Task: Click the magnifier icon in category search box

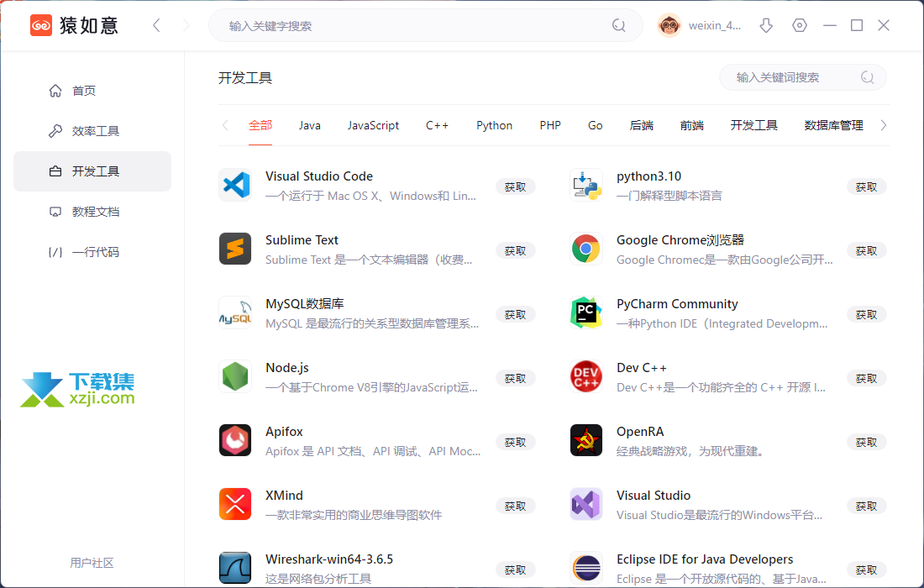Action: (868, 77)
